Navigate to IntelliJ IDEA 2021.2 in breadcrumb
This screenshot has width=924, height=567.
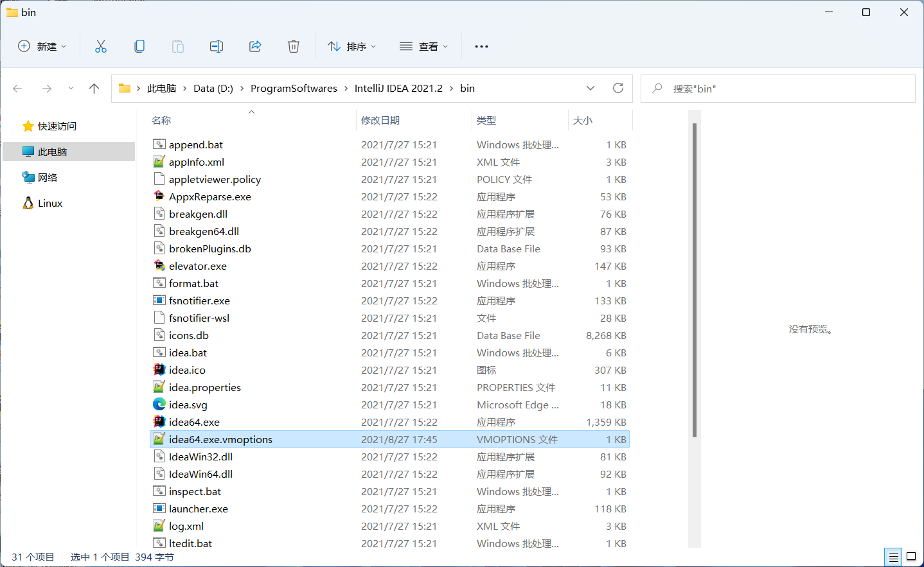[x=398, y=89]
